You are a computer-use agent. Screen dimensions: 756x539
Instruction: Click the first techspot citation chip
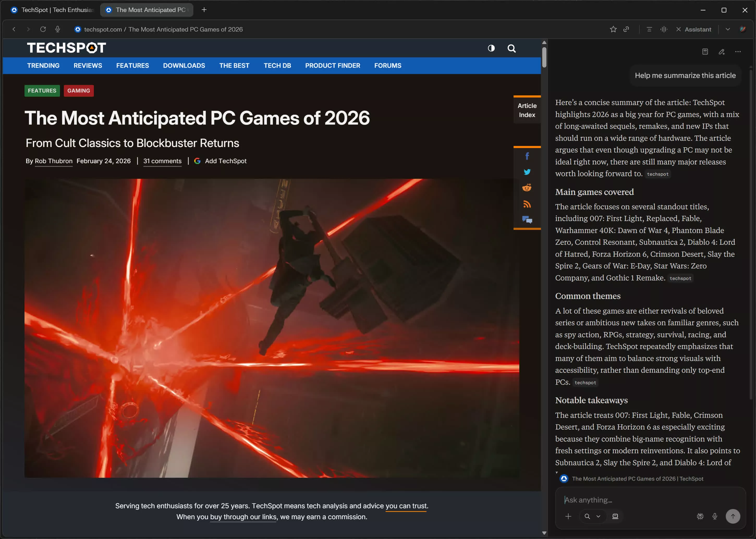click(657, 174)
